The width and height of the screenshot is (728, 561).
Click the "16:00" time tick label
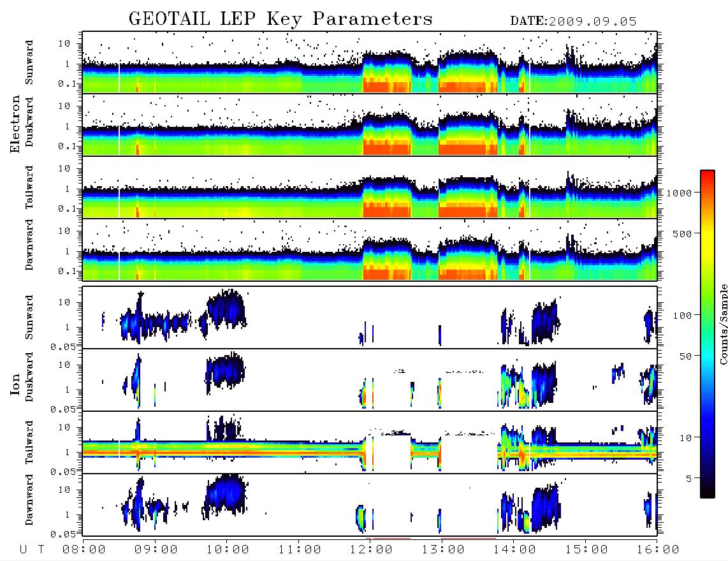[658, 550]
